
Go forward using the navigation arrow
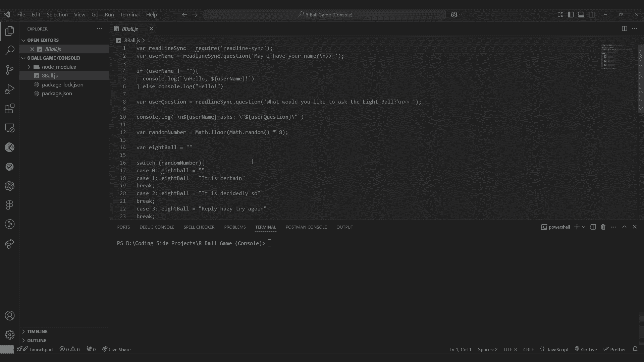point(195,14)
